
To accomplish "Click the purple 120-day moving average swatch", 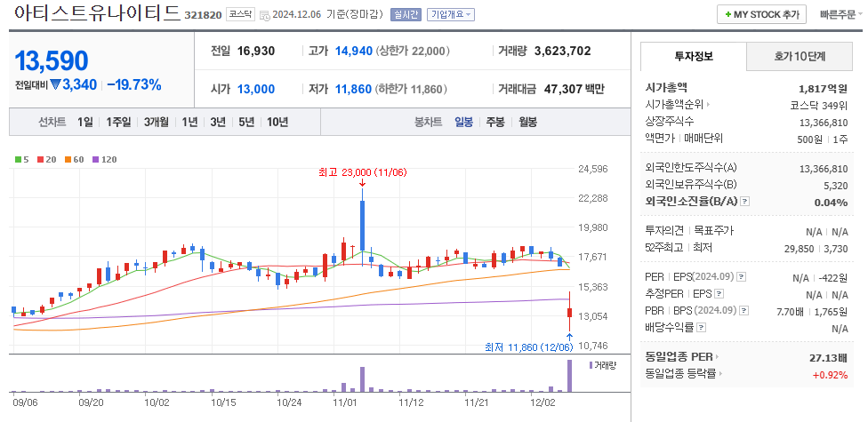I will [96, 160].
